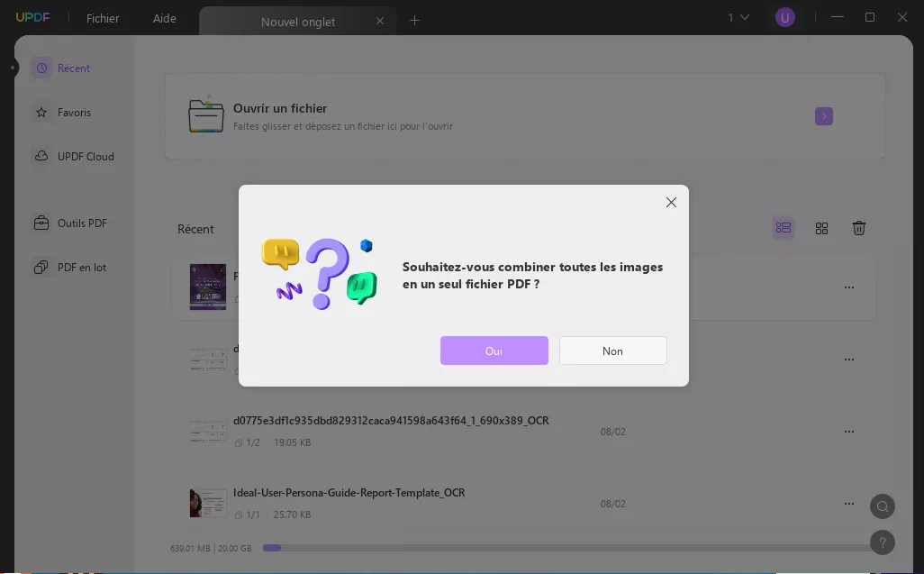This screenshot has width=924, height=574.
Task: Open the search magnifier icon
Action: click(x=882, y=506)
